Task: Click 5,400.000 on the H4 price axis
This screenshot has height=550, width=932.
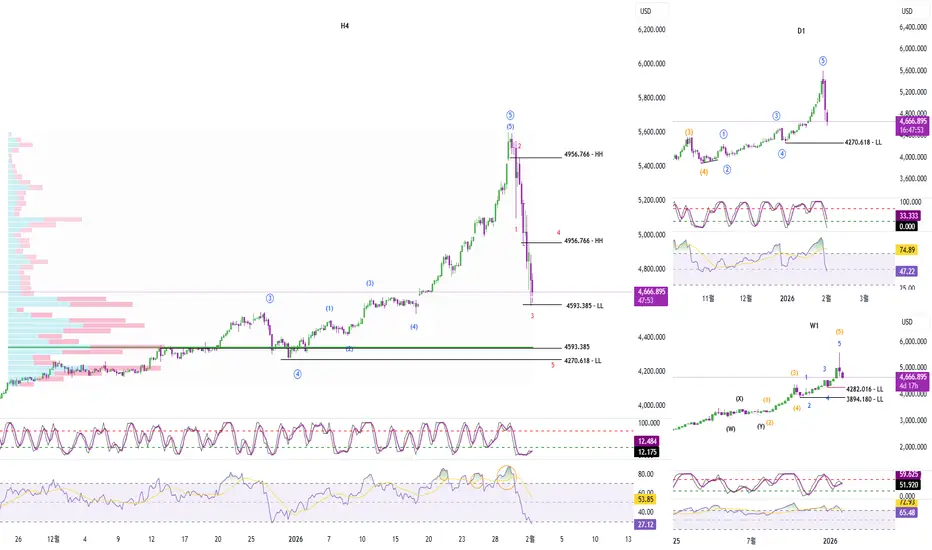Action: [651, 166]
